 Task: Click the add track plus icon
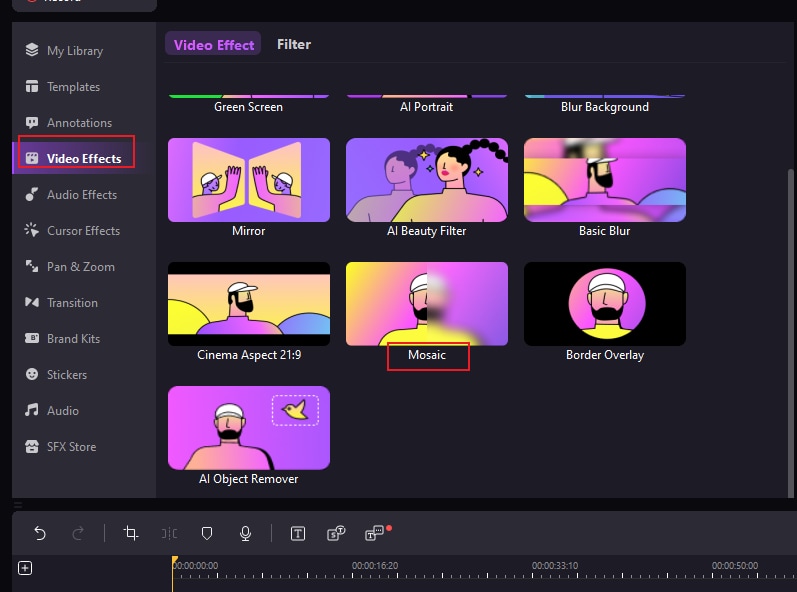[x=25, y=568]
